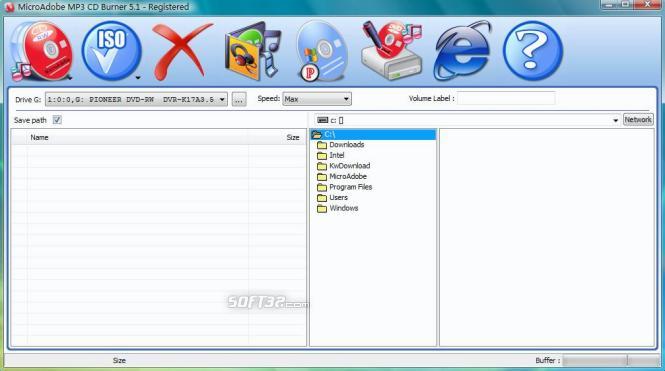Open the dropdown arrow beside the ISO icon

[138, 78]
